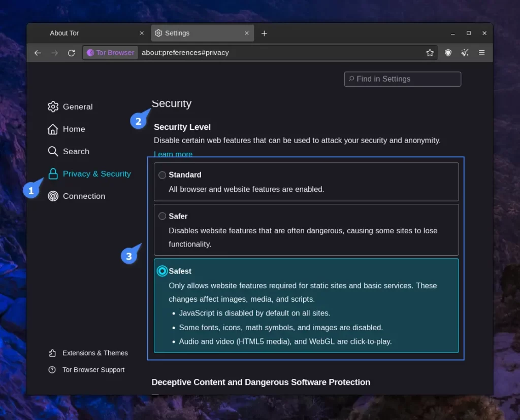Open the hamburger application menu
The image size is (520, 420).
tap(482, 53)
